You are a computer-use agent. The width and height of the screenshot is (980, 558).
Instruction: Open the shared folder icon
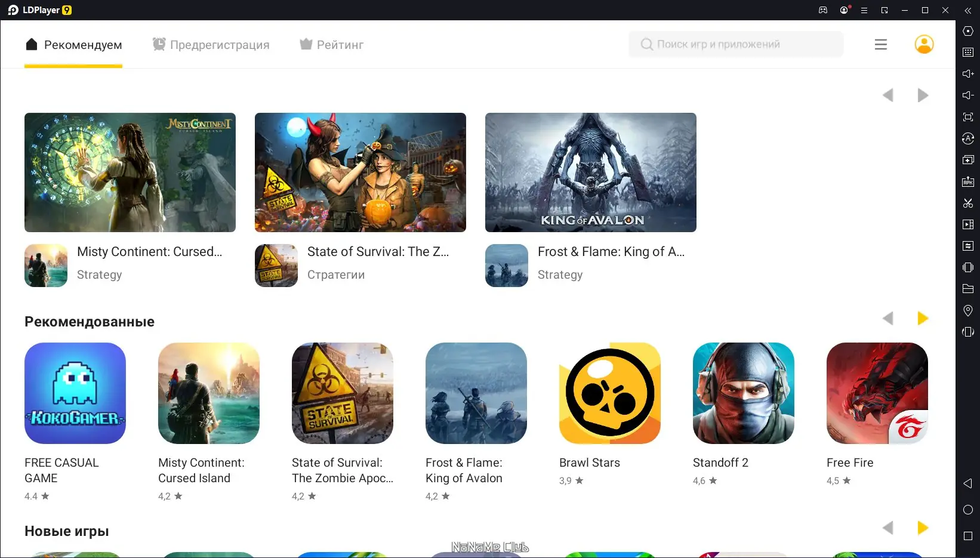pyautogui.click(x=968, y=289)
